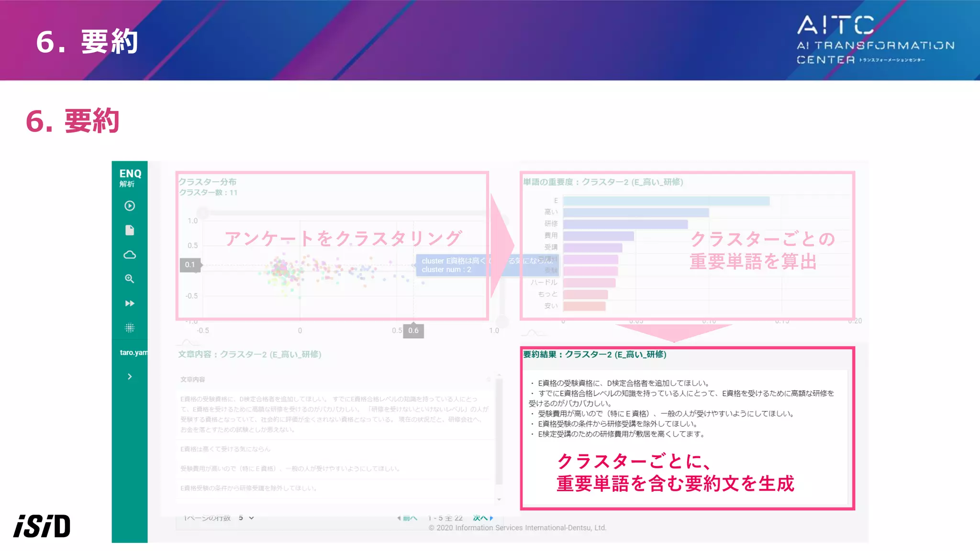This screenshot has height=551, width=980.
Task: Select the 'E資格は高くて受ける気にならん' text row
Action: (225, 449)
